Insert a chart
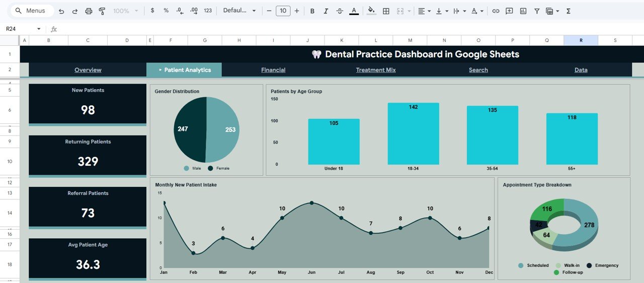Image resolution: width=644 pixels, height=283 pixels. point(523,11)
